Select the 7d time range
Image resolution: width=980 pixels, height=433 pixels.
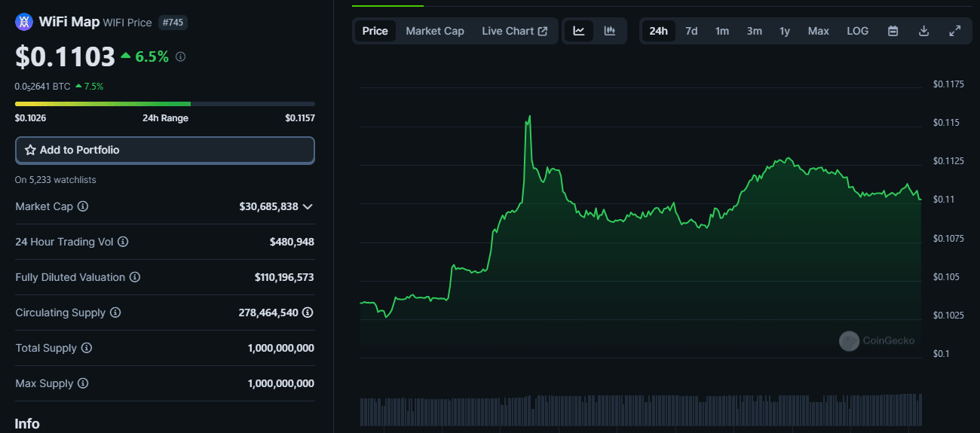(691, 31)
